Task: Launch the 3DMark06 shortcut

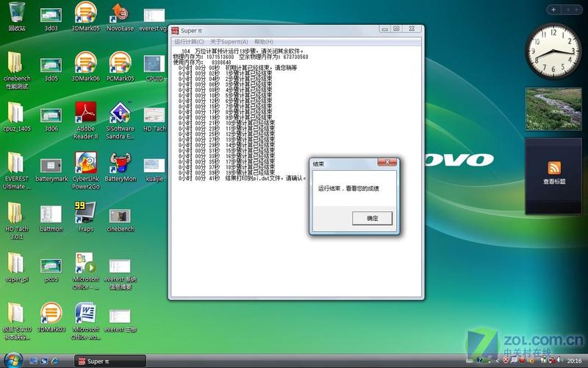Action: tap(85, 66)
